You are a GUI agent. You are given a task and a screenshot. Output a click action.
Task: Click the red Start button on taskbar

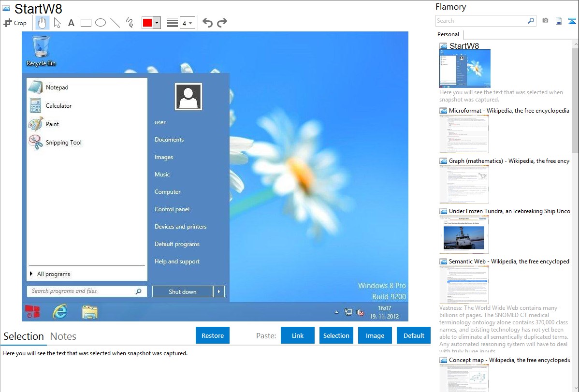(32, 312)
